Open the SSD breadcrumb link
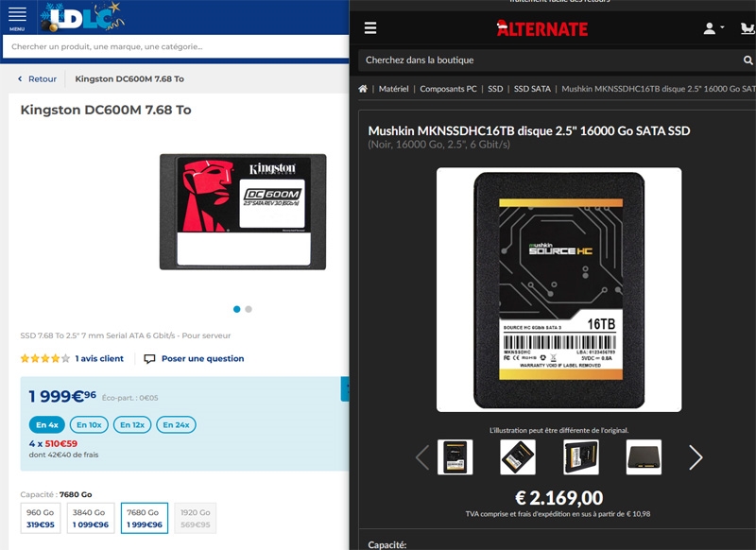Viewport: 756px width, 550px height. click(x=495, y=89)
